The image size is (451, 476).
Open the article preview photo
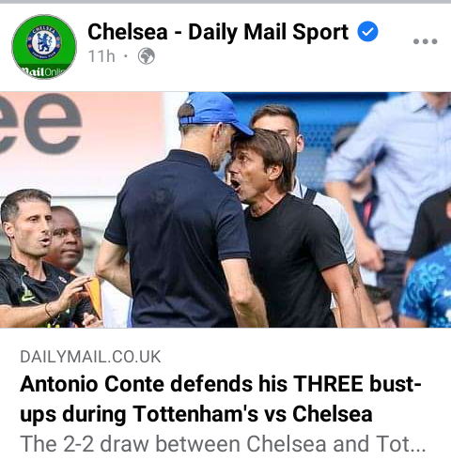tap(225, 209)
